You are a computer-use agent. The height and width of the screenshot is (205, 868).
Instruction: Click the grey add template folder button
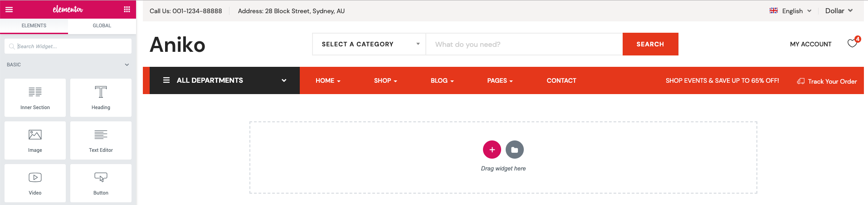(x=515, y=150)
